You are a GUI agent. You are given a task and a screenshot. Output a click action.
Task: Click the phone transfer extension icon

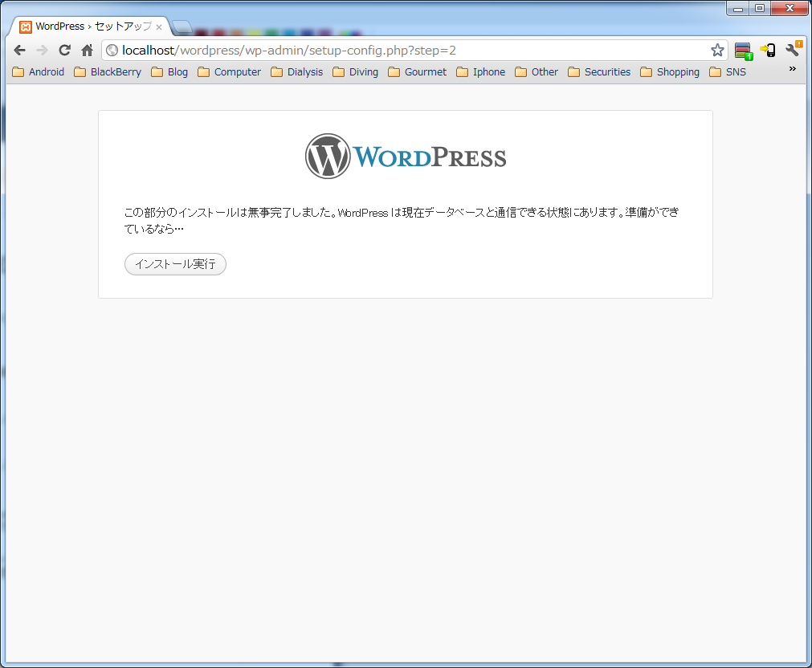[768, 51]
